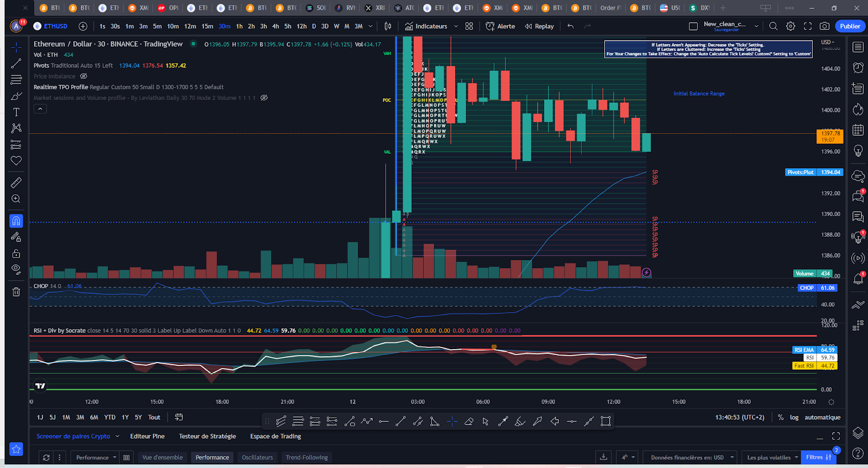868x468 pixels.
Task: Open the watchlist panel icon
Action: point(858,47)
